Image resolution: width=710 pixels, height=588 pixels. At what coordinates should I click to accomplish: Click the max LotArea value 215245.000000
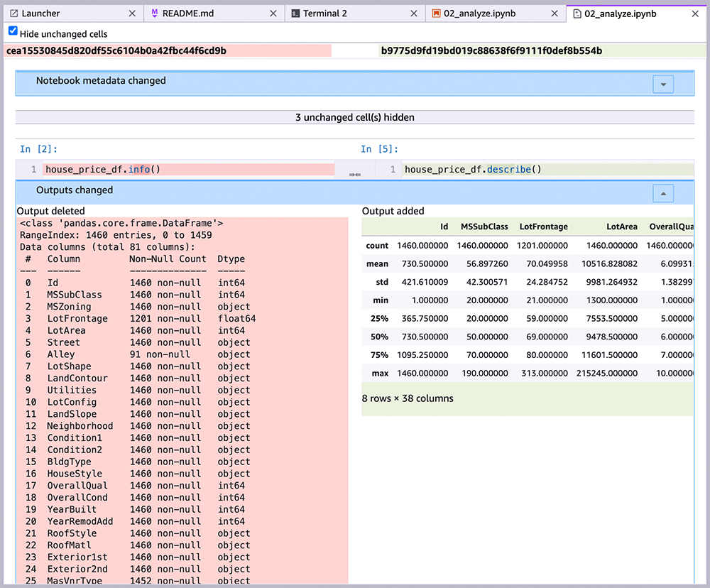(x=607, y=374)
